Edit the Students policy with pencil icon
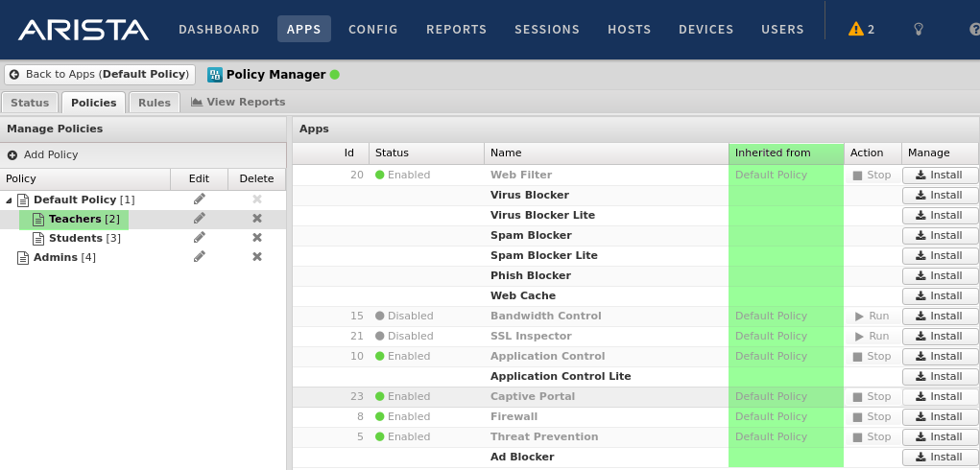Image resolution: width=980 pixels, height=470 pixels. (200, 238)
